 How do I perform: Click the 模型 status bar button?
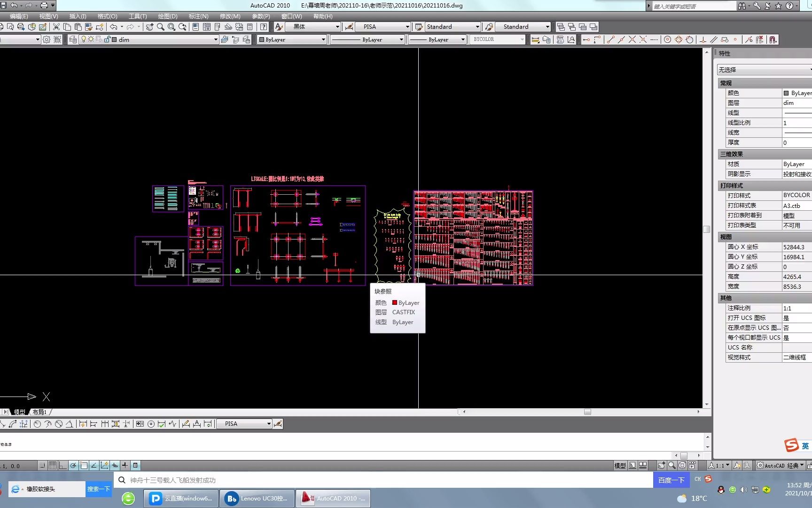620,465
